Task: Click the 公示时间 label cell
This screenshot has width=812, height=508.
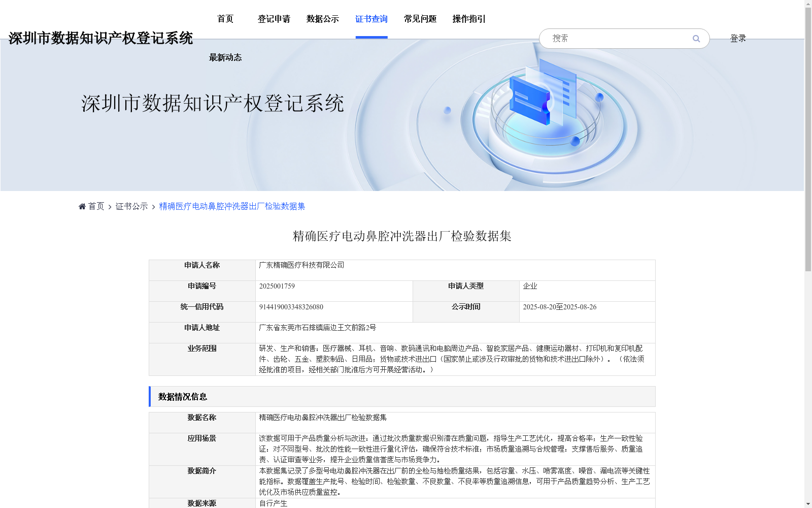Action: click(x=466, y=312)
